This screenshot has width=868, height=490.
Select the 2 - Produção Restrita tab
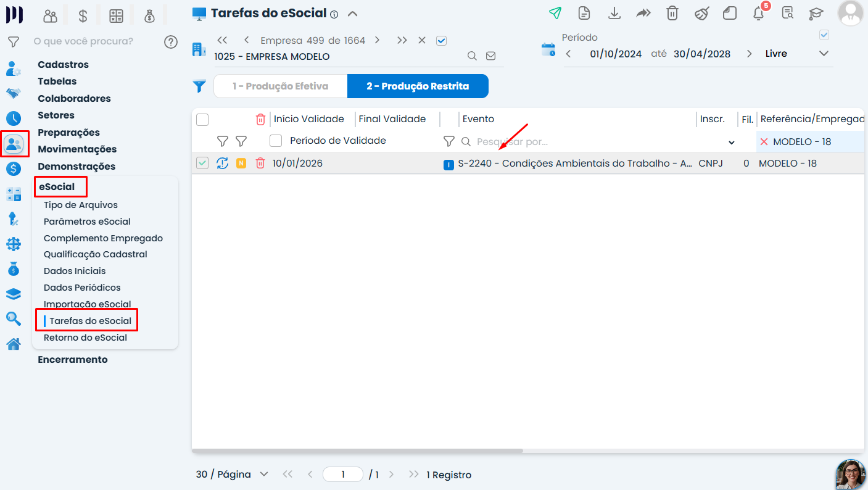coord(418,86)
